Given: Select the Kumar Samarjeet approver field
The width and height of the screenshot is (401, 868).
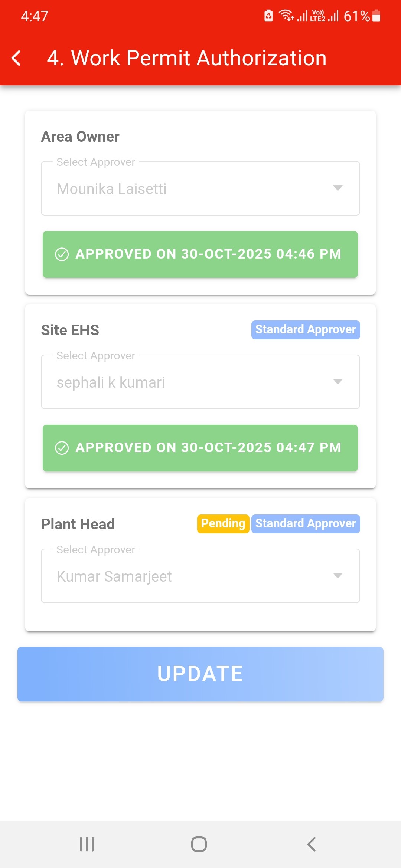Looking at the screenshot, I should [186, 576].
